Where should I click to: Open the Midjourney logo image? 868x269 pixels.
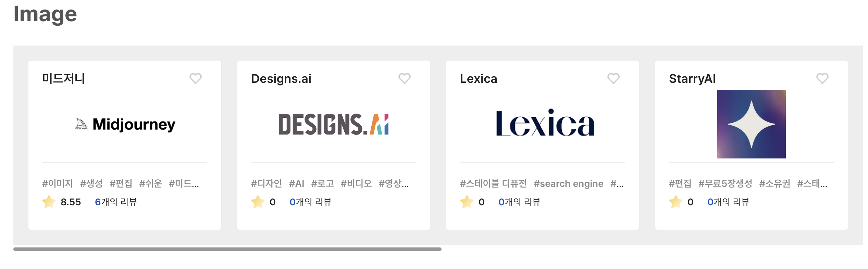tap(125, 124)
